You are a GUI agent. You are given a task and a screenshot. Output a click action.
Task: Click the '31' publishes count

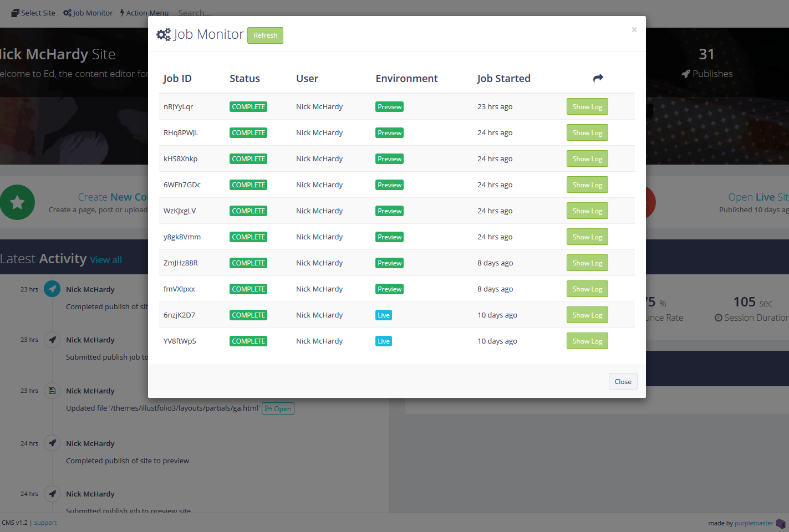706,54
